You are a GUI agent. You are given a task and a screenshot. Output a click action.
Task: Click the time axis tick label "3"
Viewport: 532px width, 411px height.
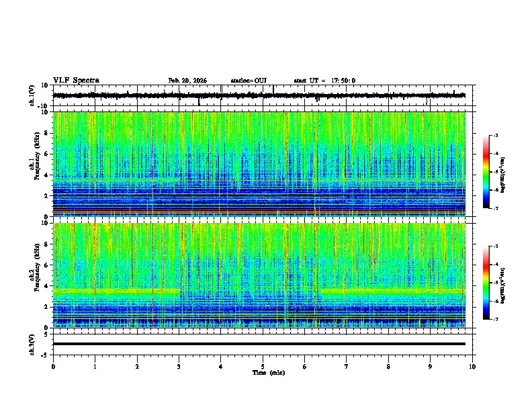click(179, 367)
